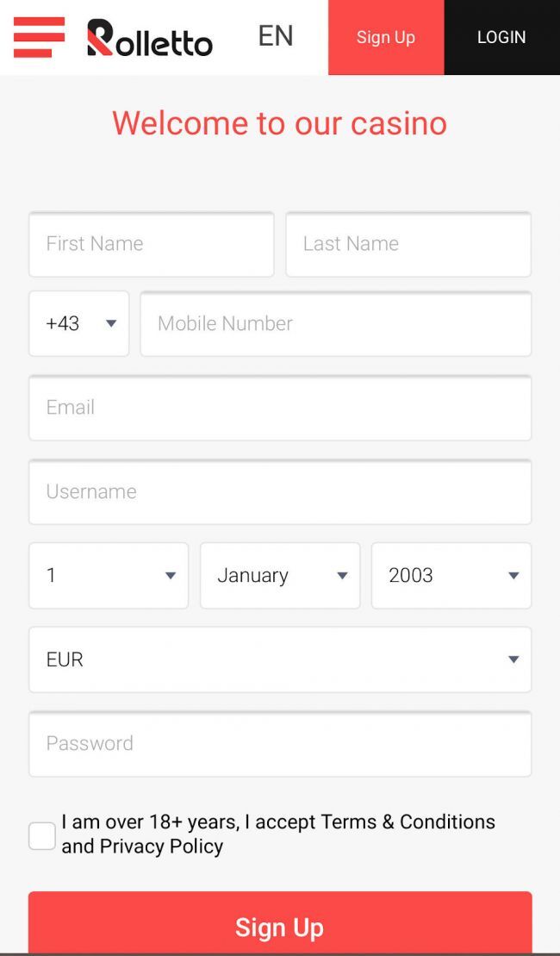Screen dimensions: 560x956
Task: Switch the EN language selector
Action: coord(276,36)
